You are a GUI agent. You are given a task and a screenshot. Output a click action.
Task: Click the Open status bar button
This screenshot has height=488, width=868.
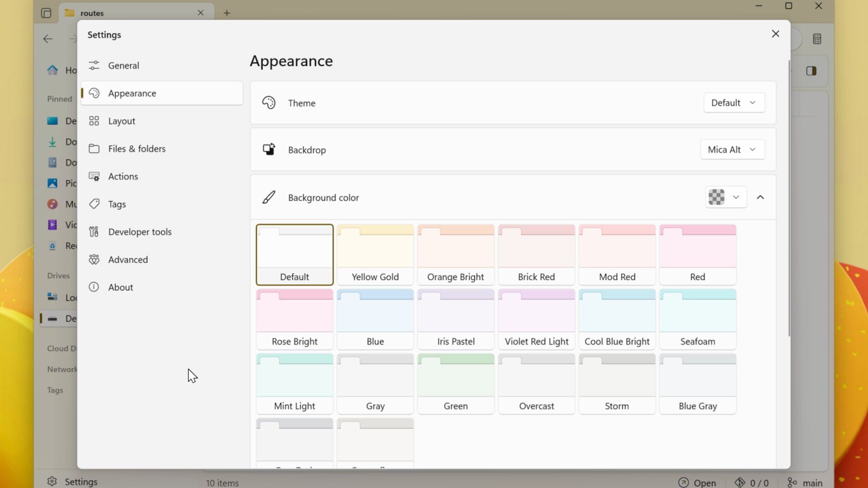point(698,483)
